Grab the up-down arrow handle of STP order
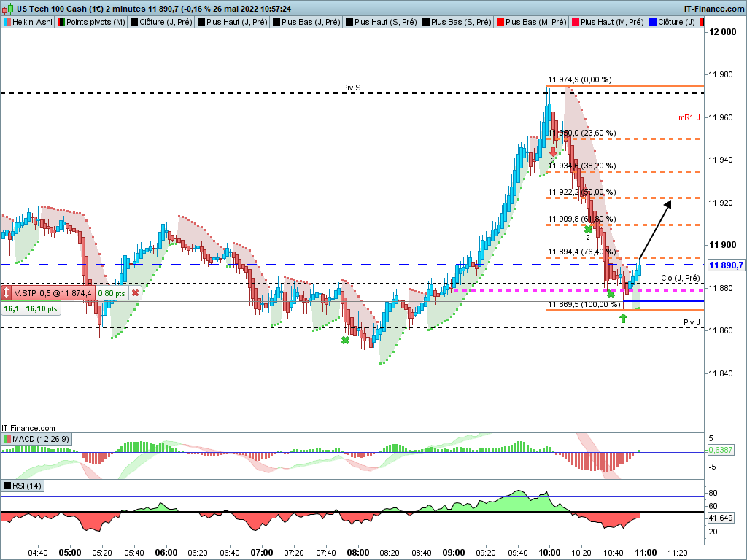The image size is (747, 560). tap(6, 293)
